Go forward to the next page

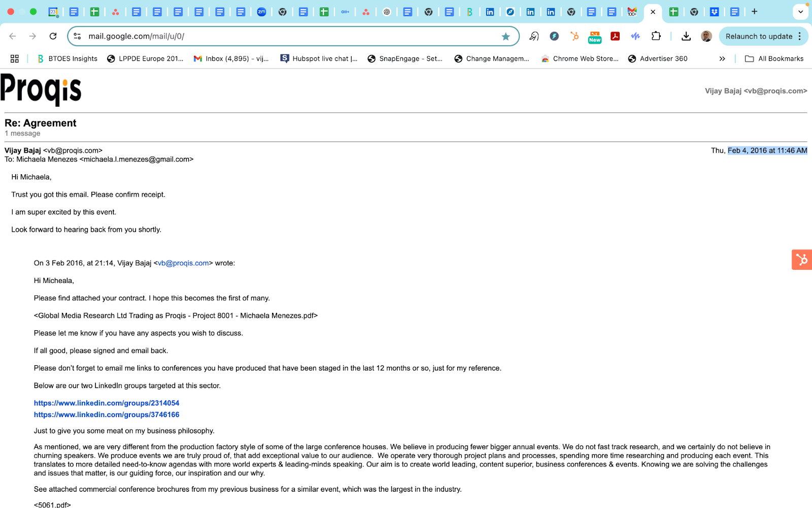pyautogui.click(x=32, y=36)
